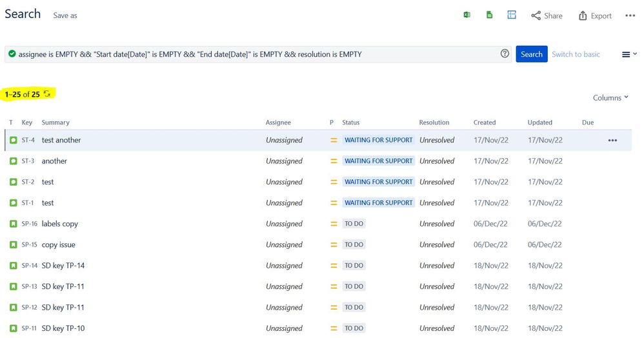Sort results by the Created column
Screen dimensions: 644x338
tap(485, 123)
